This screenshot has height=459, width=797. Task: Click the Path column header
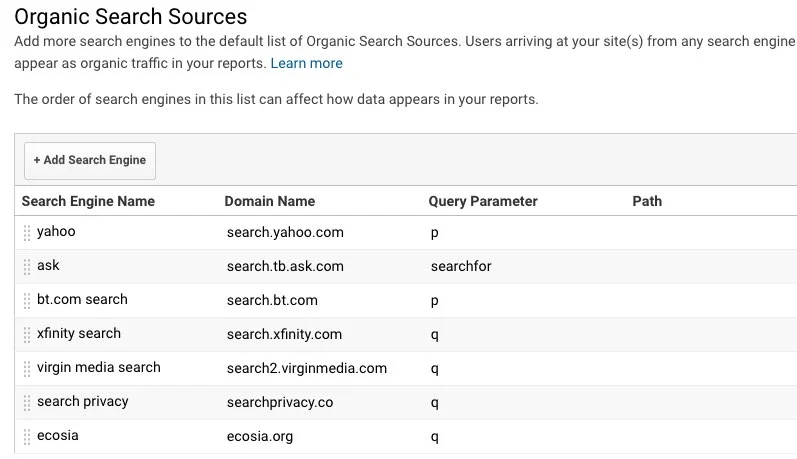click(x=647, y=201)
